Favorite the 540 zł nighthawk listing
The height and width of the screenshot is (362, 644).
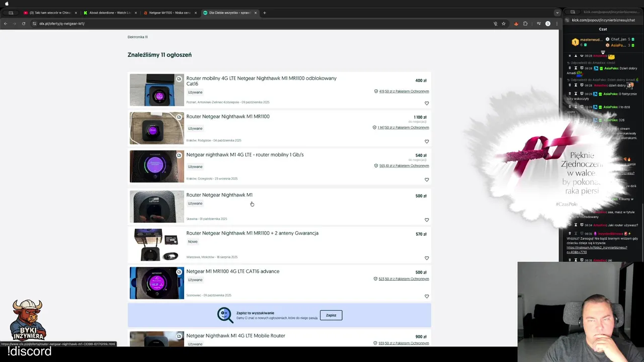coord(427,179)
